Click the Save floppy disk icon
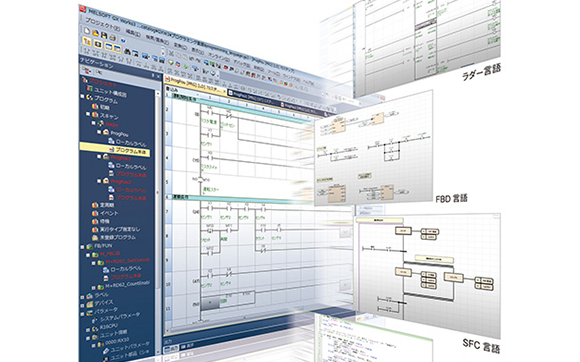 (104, 35)
